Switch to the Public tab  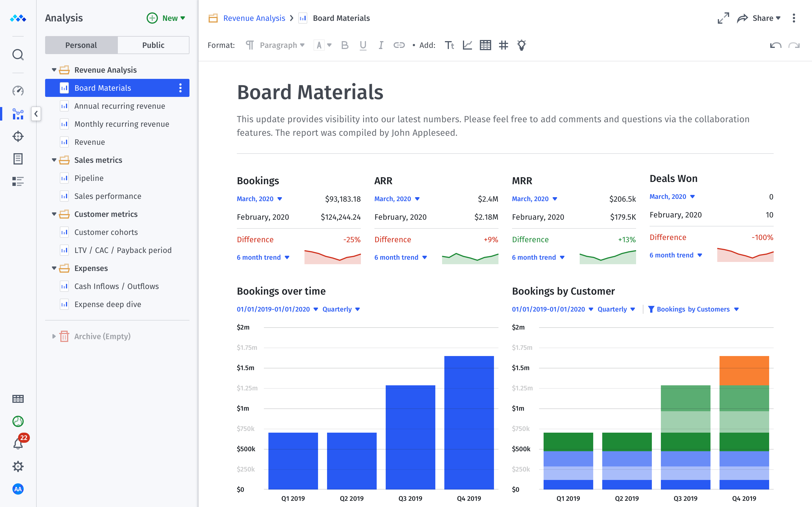pyautogui.click(x=153, y=45)
